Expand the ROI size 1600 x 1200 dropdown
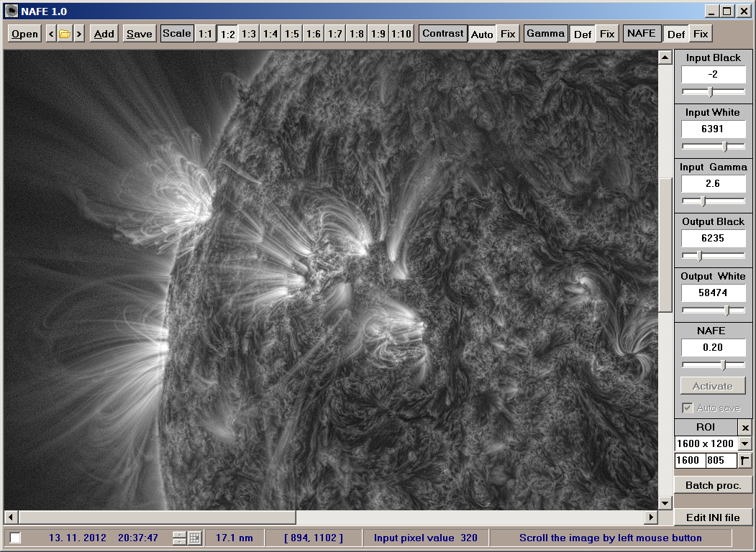Image resolution: width=756 pixels, height=552 pixels. 744,444
